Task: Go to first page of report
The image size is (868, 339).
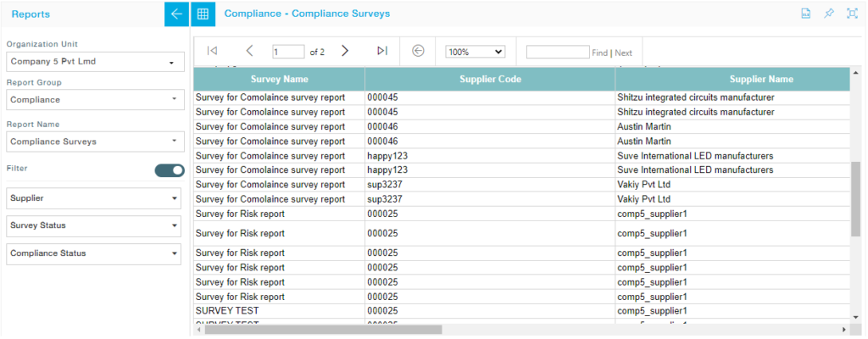Action: (x=212, y=52)
